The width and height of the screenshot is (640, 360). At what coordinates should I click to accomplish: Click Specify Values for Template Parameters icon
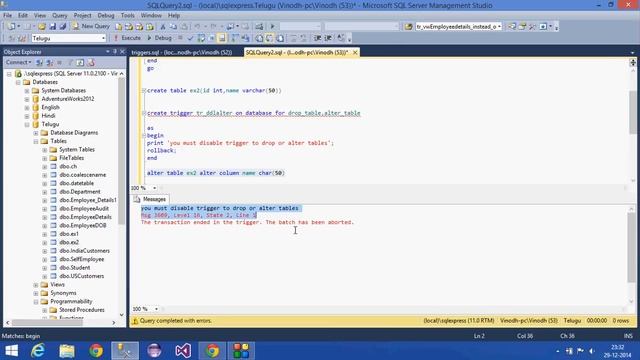coord(340,38)
